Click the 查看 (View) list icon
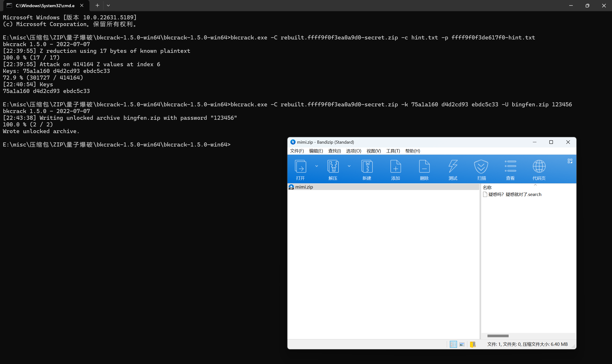Screen dimensions: 612x364 click(x=510, y=166)
